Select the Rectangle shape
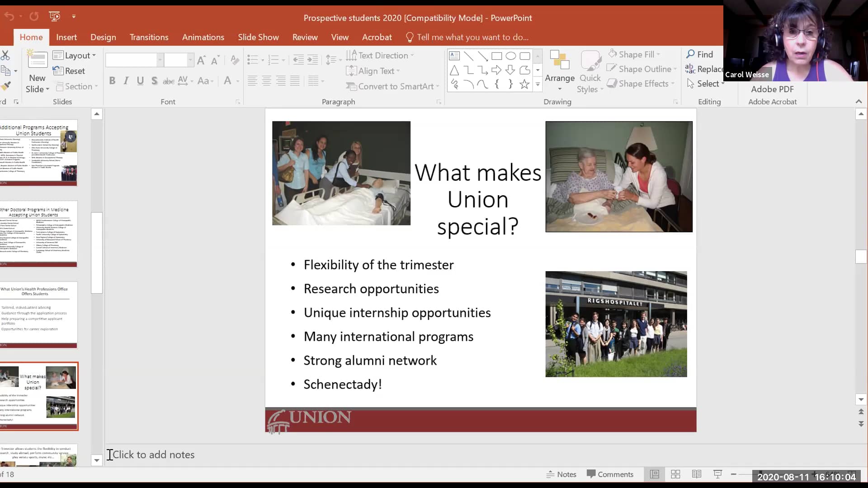 pos(496,56)
